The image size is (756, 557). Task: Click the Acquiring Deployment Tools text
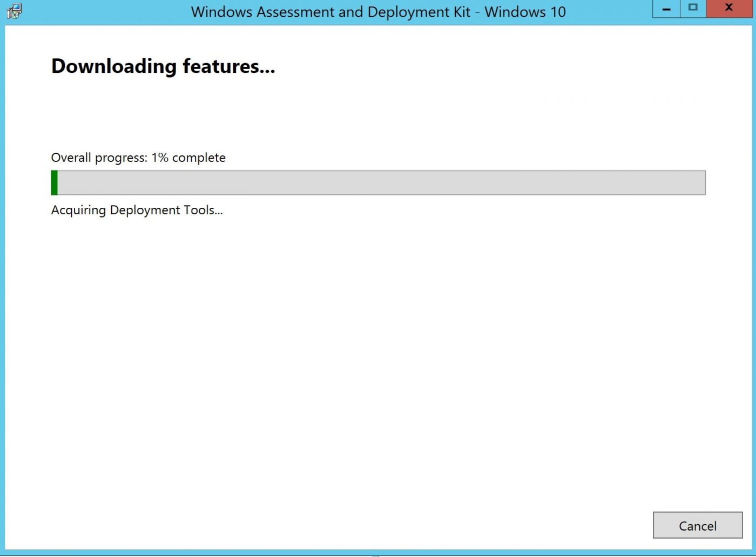coord(137,210)
